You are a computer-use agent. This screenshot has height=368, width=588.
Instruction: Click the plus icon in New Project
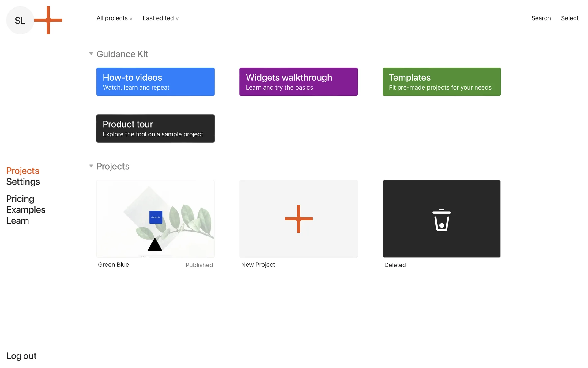pos(298,219)
